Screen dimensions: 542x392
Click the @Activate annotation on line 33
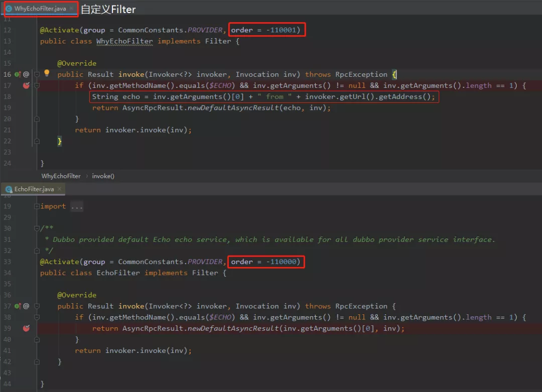click(x=59, y=262)
